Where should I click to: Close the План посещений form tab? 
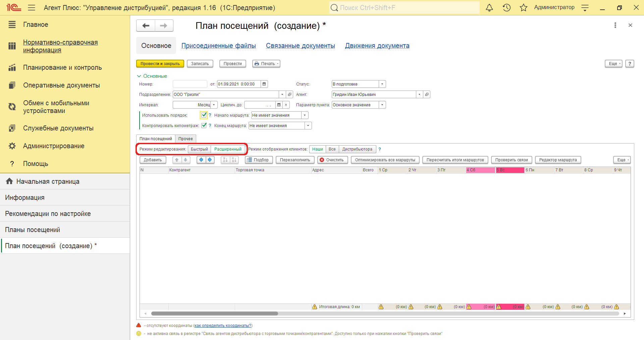pyautogui.click(x=630, y=25)
